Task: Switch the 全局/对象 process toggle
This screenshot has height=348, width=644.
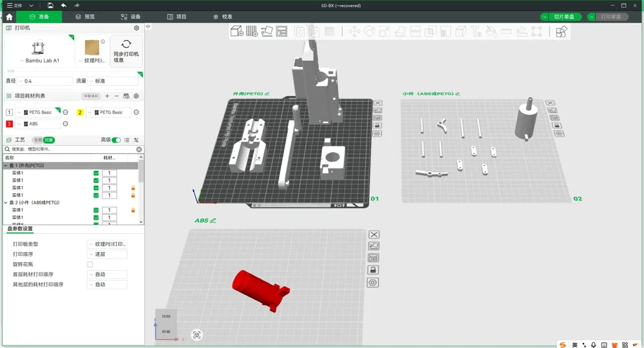Action: click(44, 140)
